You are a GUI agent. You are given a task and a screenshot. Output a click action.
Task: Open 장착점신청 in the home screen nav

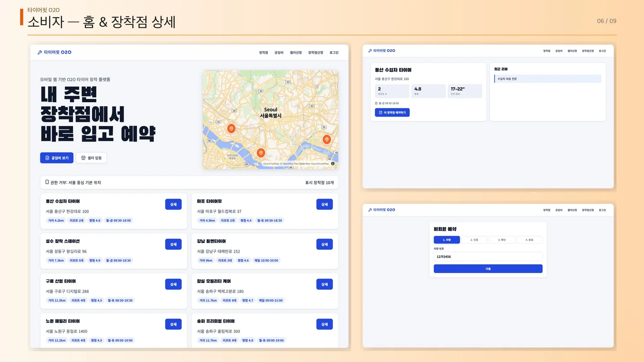[x=316, y=52]
